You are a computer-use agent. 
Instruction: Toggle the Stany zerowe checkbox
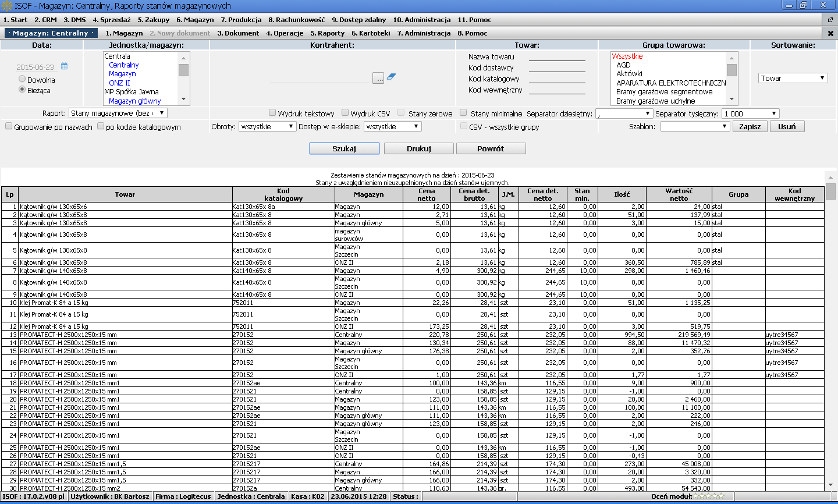[x=401, y=113]
